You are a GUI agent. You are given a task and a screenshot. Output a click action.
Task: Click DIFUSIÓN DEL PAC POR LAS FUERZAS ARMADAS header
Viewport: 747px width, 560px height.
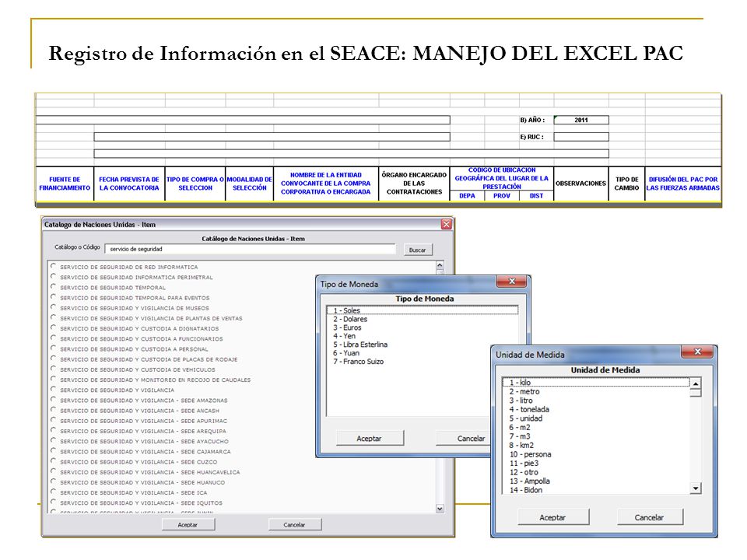pyautogui.click(x=682, y=184)
